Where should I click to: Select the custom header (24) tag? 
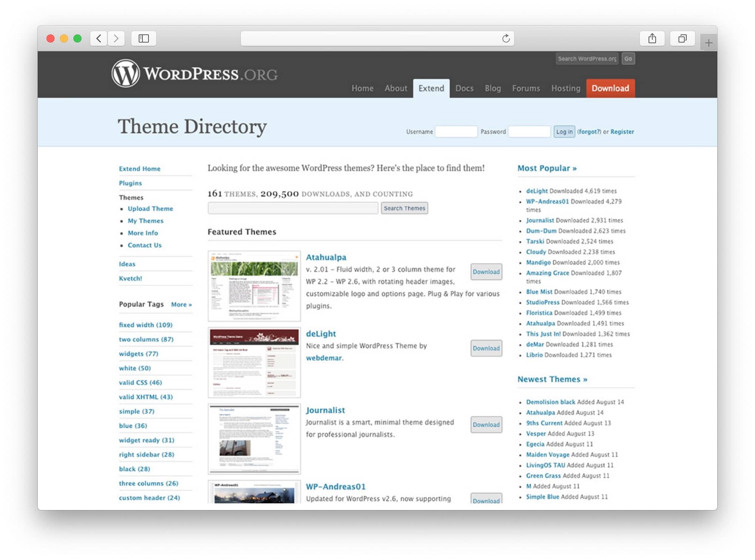coord(149,498)
